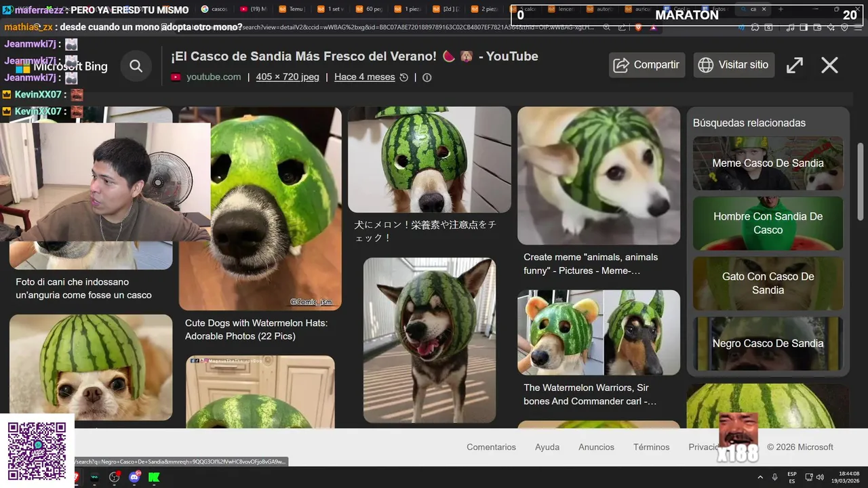868x488 pixels.
Task: Click the volume speaker tray icon
Action: click(820, 477)
